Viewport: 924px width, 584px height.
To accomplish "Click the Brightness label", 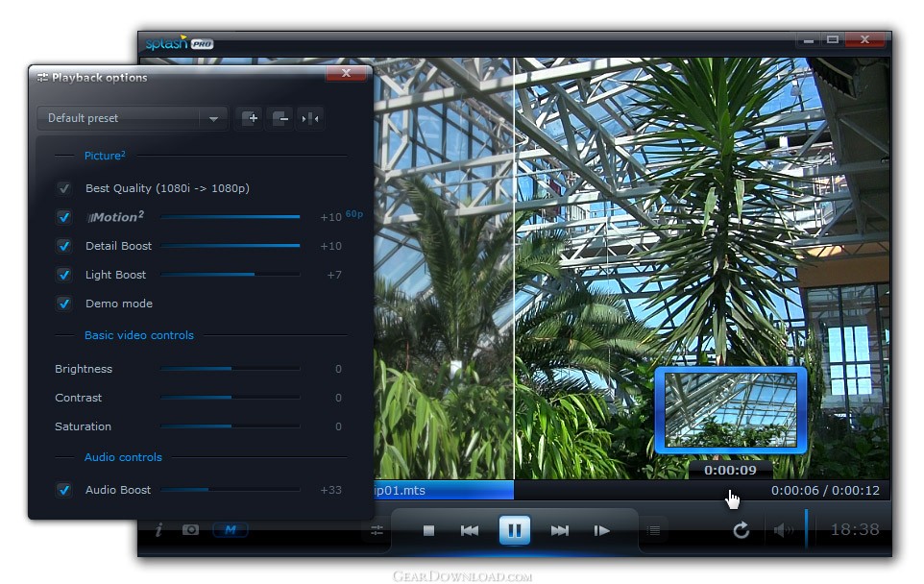I will [x=84, y=369].
